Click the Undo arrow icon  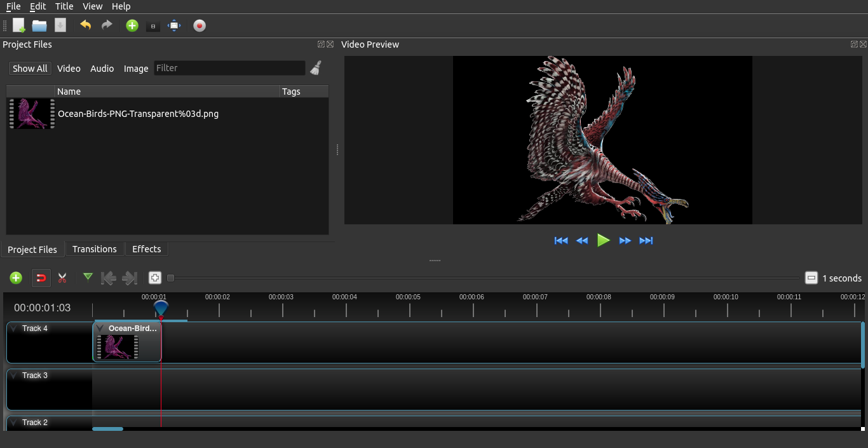(x=85, y=25)
